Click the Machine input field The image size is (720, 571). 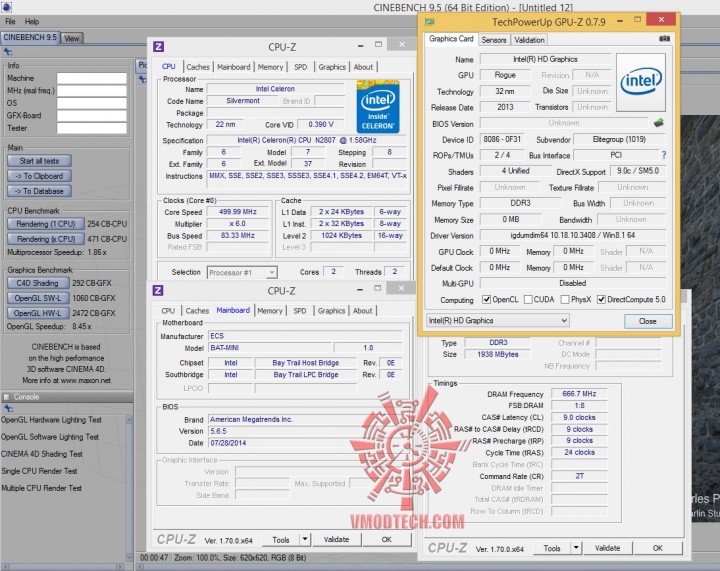coord(91,78)
